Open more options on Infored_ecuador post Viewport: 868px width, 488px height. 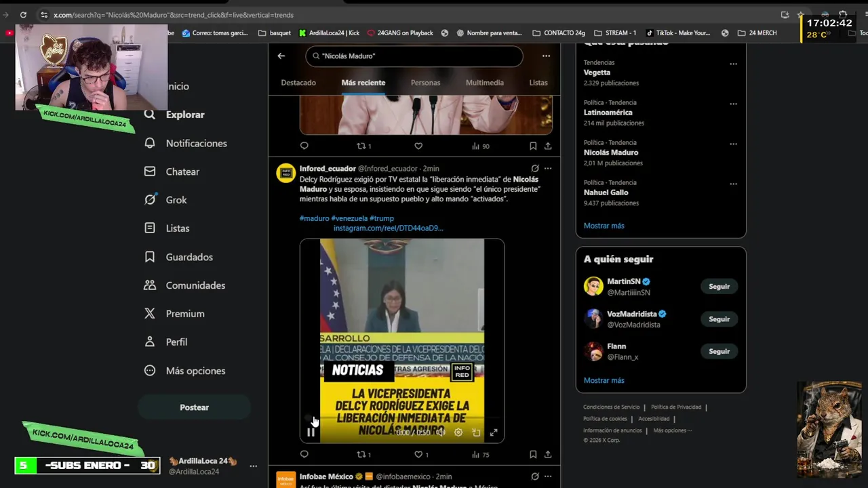548,168
